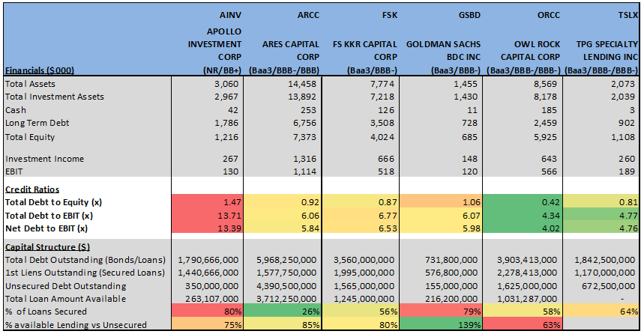
Task: Select the ARCC Total Assets value 14,458
Action: [302, 84]
